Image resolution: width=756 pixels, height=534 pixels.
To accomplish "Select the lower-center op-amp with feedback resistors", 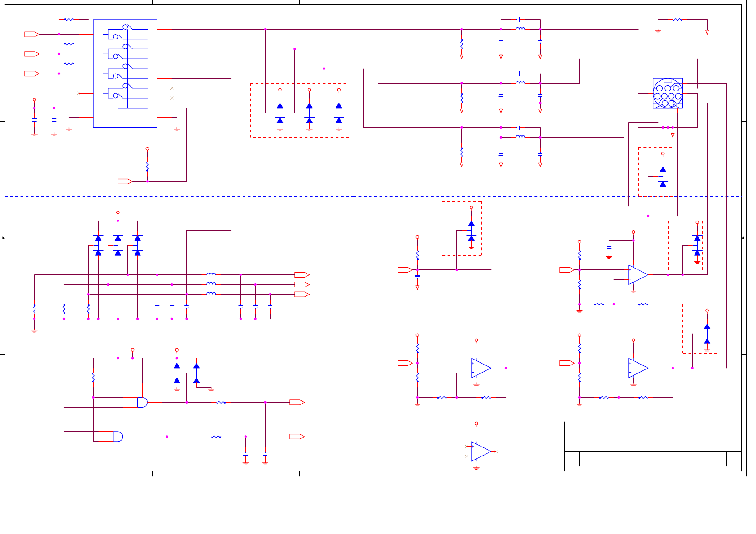I will [481, 368].
